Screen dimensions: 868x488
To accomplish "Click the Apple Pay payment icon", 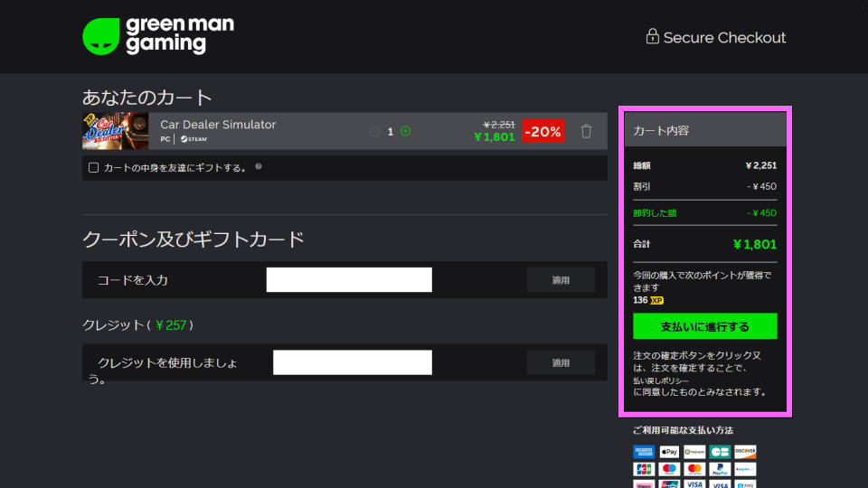I will (669, 452).
